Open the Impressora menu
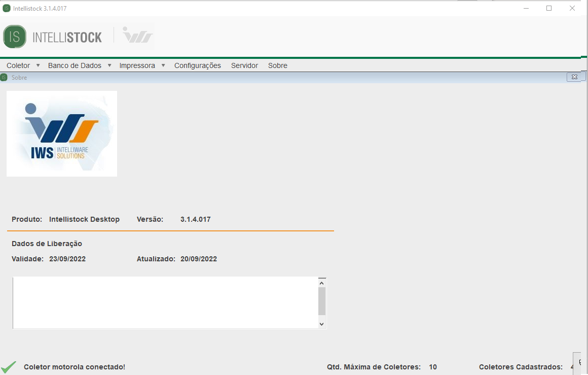The image size is (588, 375). coord(137,65)
